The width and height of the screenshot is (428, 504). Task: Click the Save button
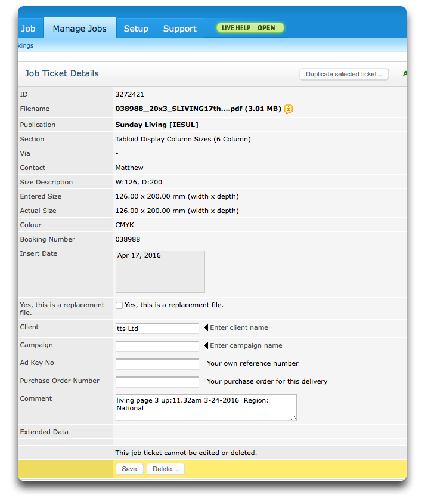[129, 469]
